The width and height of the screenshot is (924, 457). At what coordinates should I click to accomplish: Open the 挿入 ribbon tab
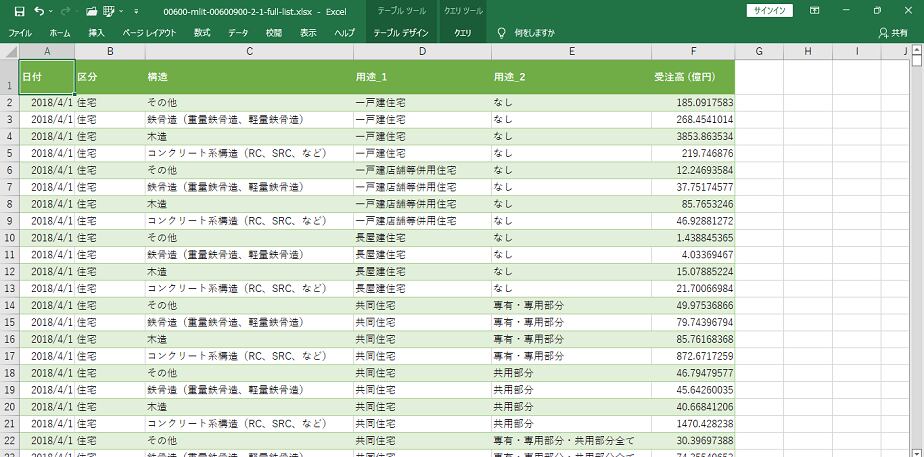(x=96, y=33)
